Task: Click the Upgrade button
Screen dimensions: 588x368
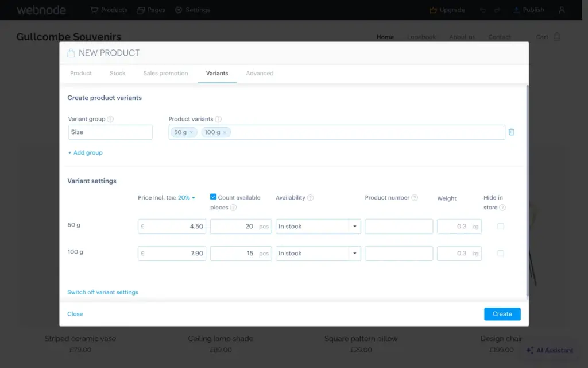Action: (447, 10)
